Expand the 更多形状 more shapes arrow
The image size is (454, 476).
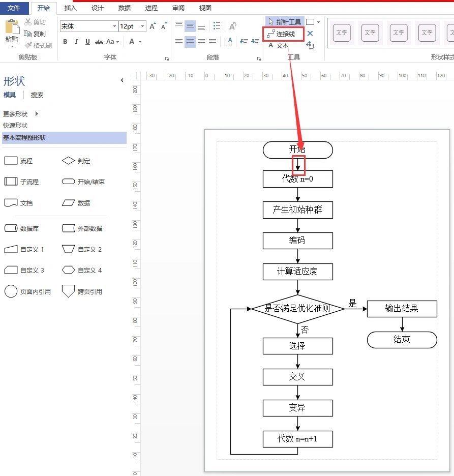tap(37, 114)
